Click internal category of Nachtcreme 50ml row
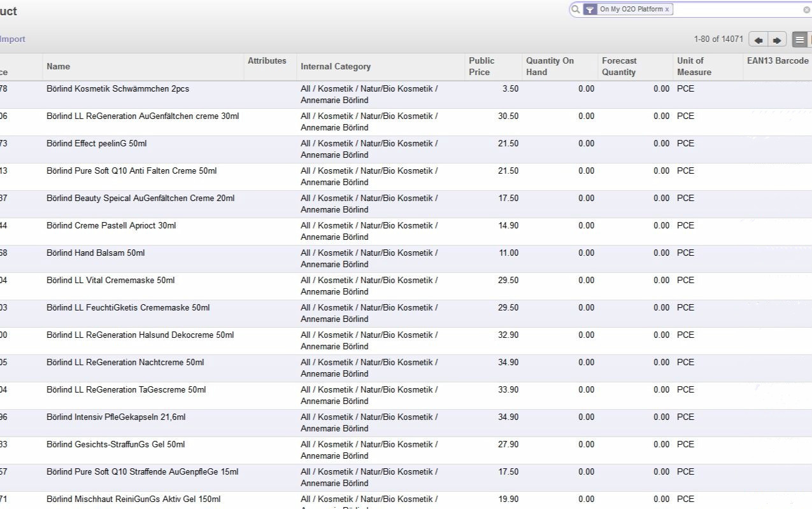 point(369,368)
